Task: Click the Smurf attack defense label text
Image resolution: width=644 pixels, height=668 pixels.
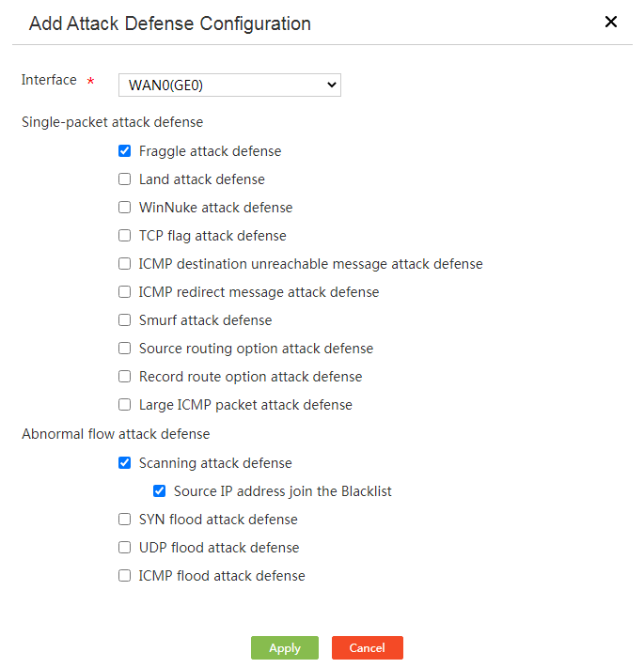Action: coord(206,320)
